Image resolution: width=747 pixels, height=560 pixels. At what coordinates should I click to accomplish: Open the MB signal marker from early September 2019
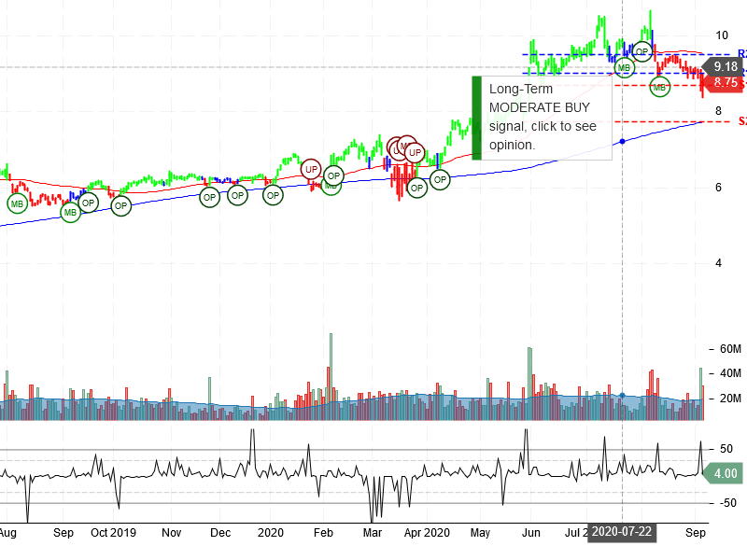pos(70,213)
